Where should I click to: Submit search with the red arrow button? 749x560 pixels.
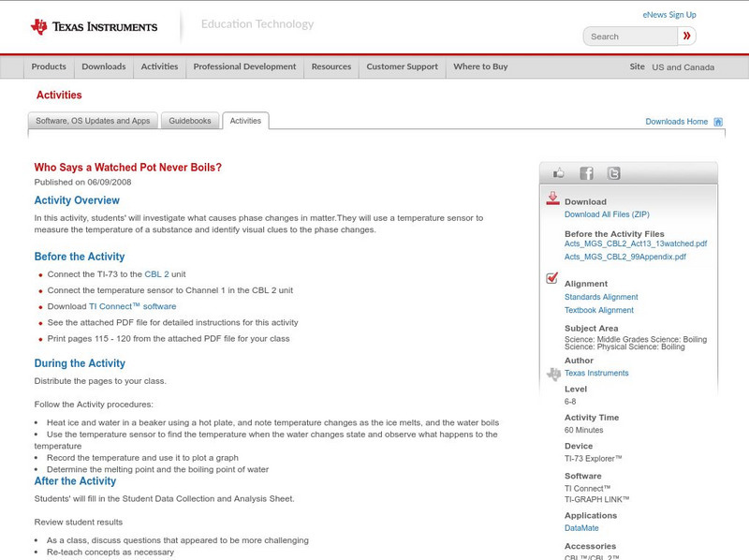tap(686, 36)
